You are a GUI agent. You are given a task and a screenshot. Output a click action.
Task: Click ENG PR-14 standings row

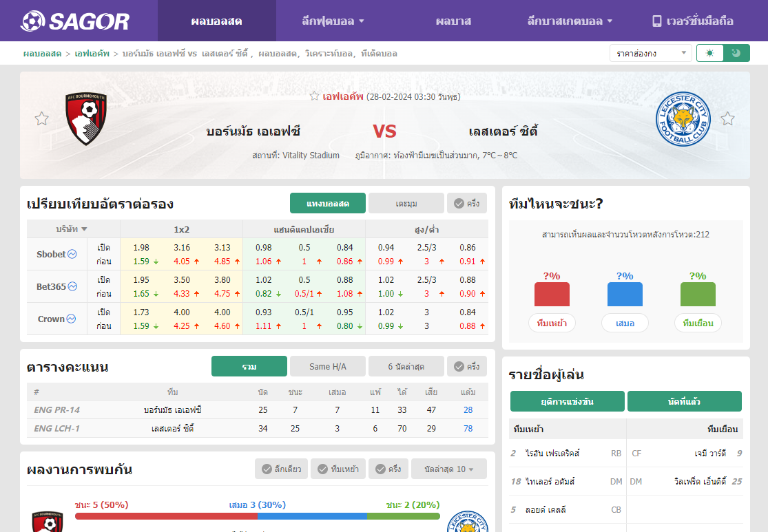click(x=258, y=409)
